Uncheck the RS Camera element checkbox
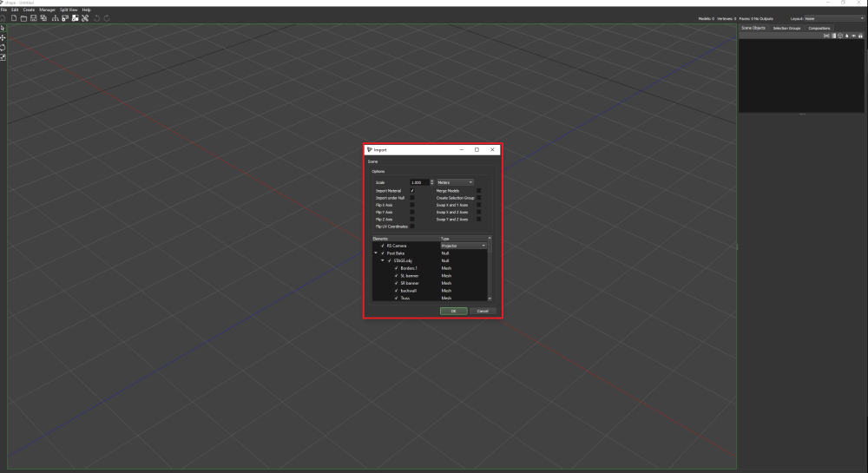868x473 pixels. (383, 246)
